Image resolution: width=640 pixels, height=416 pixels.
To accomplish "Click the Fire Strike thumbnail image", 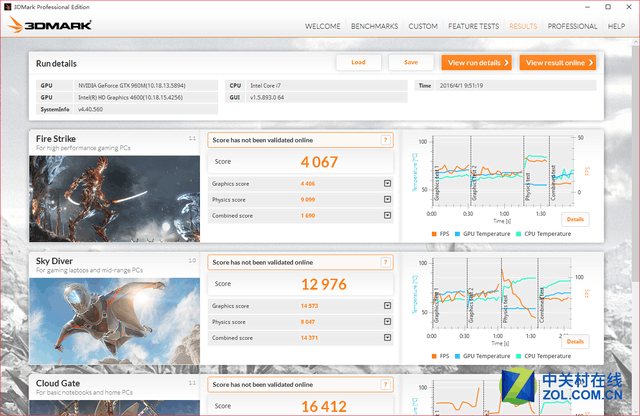I will 115,199.
